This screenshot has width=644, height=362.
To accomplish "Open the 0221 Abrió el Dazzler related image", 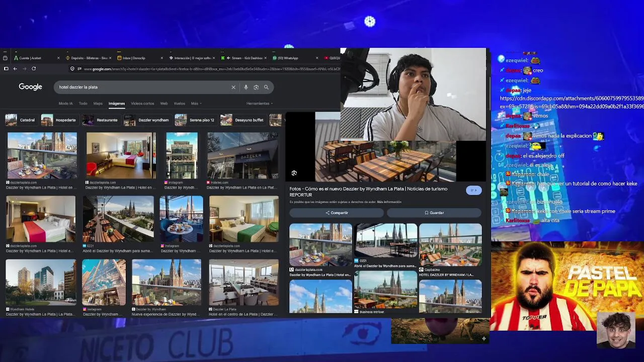I will pos(386,240).
